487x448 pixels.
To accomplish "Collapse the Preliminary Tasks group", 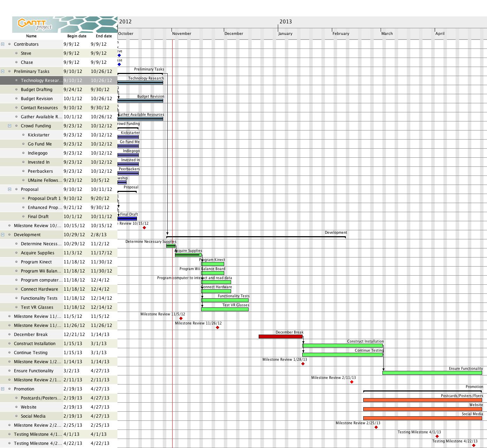I will (3, 71).
